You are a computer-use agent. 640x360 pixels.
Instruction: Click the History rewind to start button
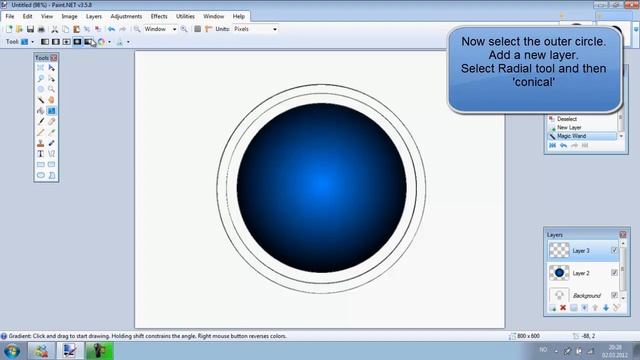[553, 146]
